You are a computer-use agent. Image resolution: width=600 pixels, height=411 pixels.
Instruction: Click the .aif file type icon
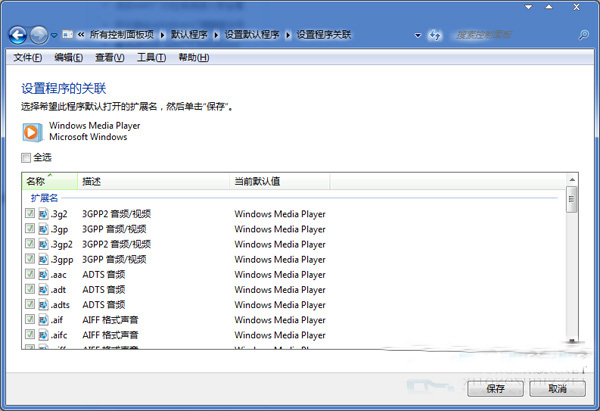coord(43,320)
